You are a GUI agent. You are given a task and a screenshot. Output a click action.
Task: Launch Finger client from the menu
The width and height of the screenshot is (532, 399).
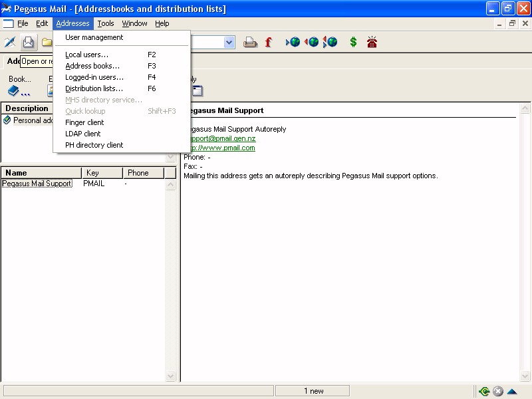[122, 122]
